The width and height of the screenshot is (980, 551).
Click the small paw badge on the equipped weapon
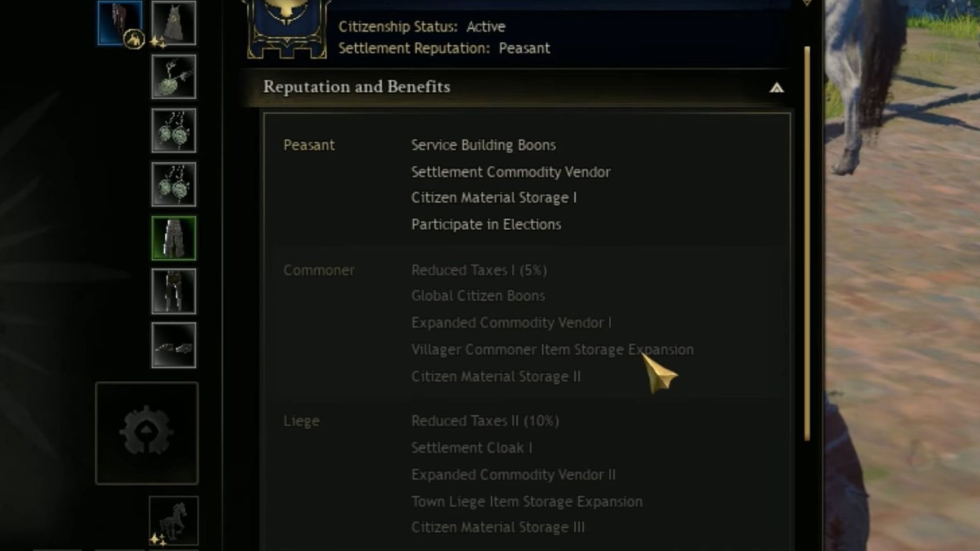134,38
